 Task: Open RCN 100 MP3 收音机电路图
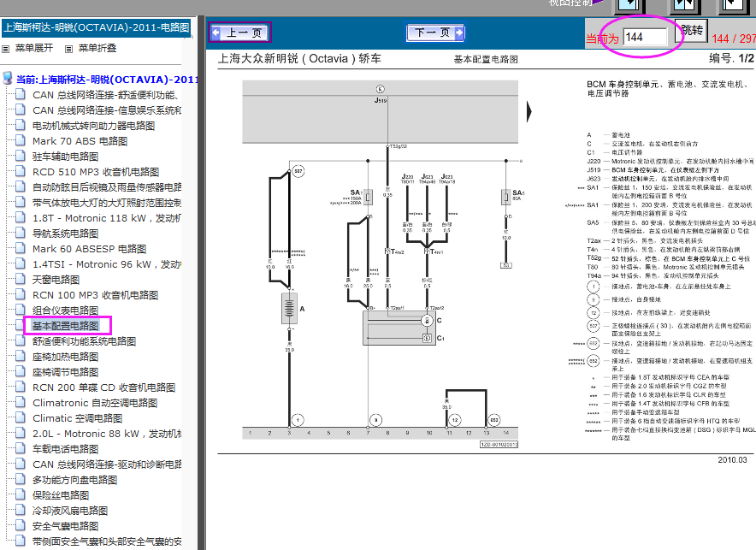click(95, 295)
